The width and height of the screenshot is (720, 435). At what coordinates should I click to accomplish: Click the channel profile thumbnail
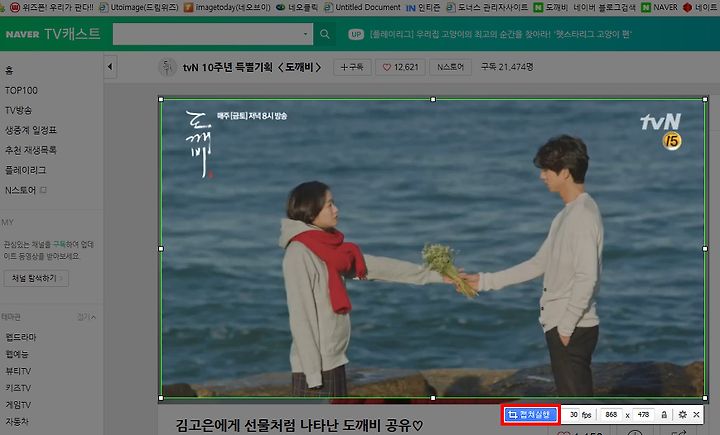click(167, 68)
